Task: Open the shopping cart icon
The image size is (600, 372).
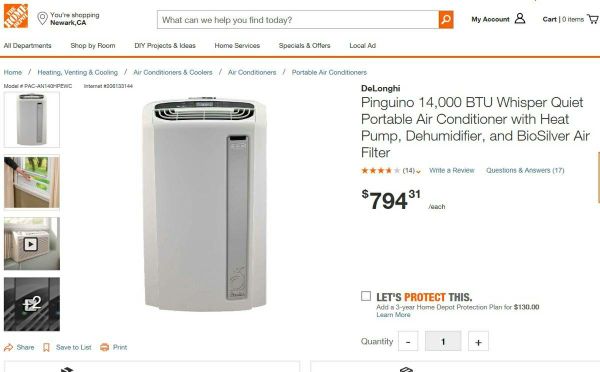Action: point(593,19)
